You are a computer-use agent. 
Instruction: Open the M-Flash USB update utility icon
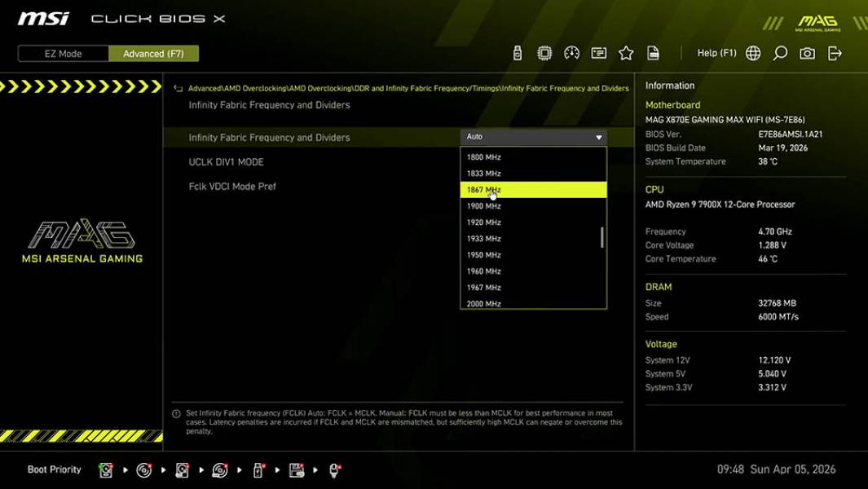[x=518, y=52]
